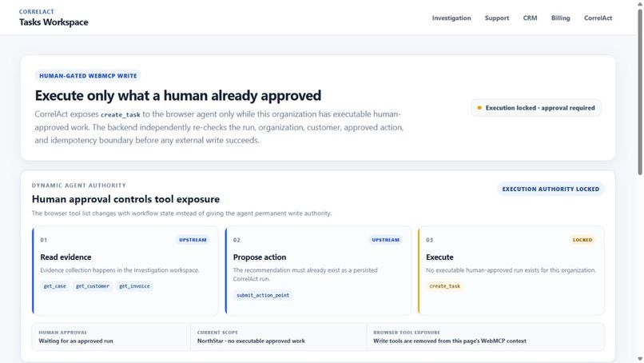Click the Execute only what a human already approved heading
Screen dimensions: 644x363
(x=178, y=96)
